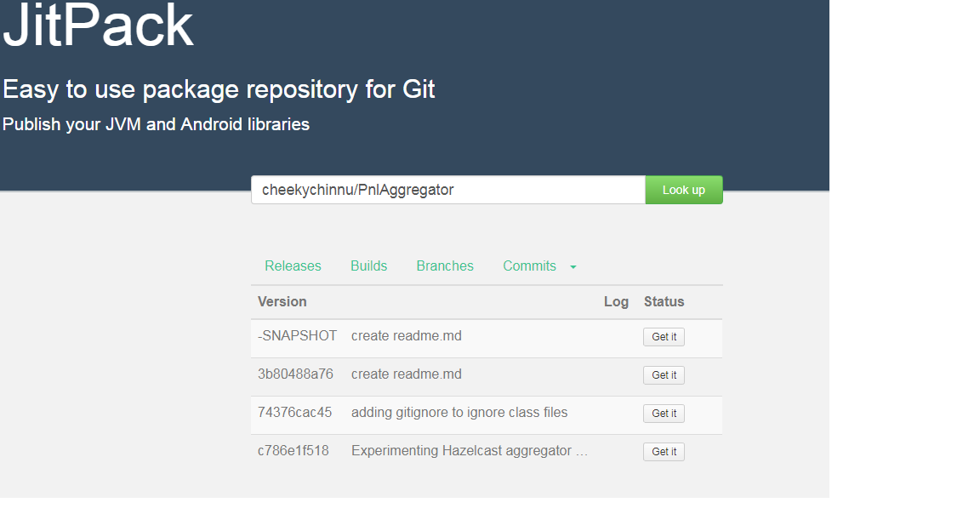Image resolution: width=980 pixels, height=514 pixels.
Task: Click the Status column header
Action: coord(664,301)
